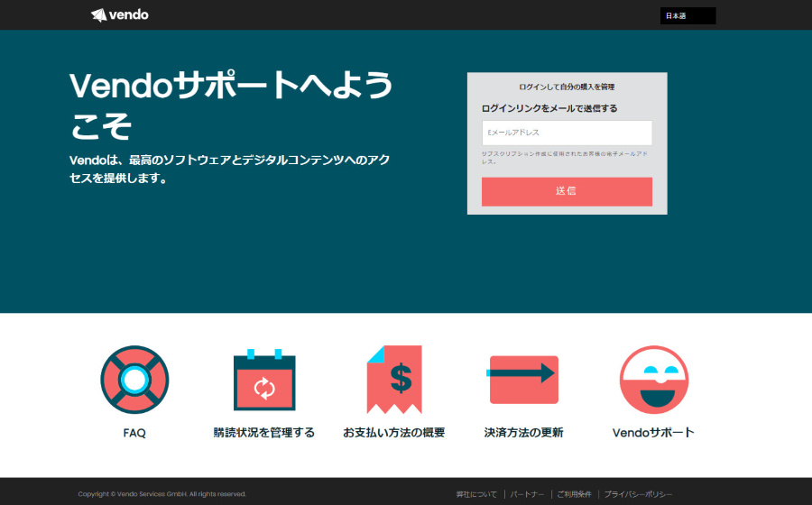The image size is (812, 505).
Task: Click 弊社について footer link
Action: [x=476, y=495]
